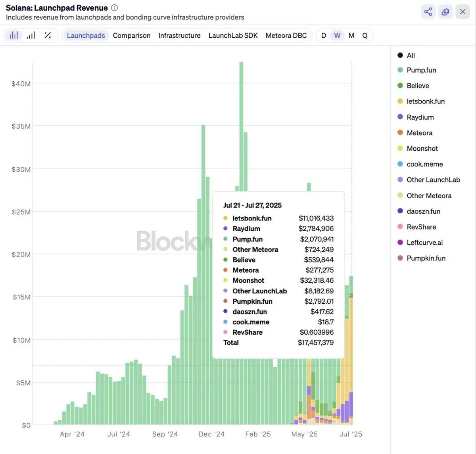Set interval to monthly (M)
Image resolution: width=476 pixels, height=454 pixels.
(x=351, y=35)
